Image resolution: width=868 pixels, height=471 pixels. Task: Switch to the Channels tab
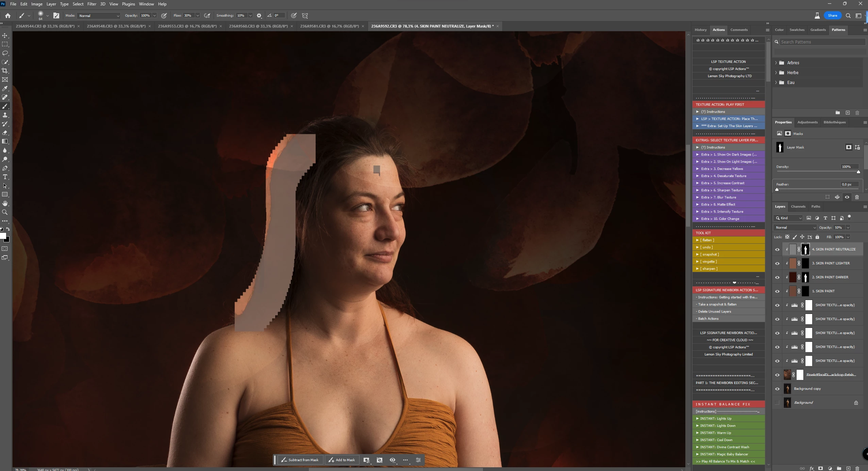(798, 207)
